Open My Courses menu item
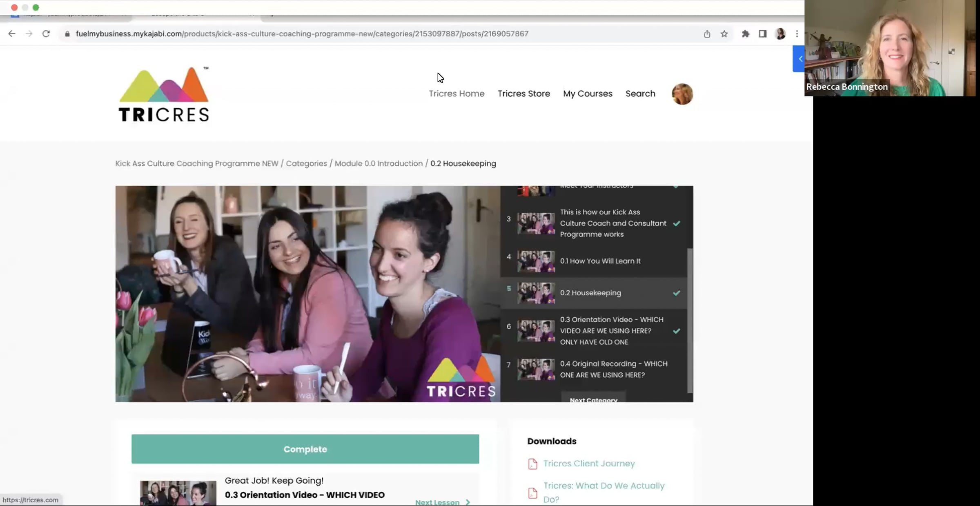The height and width of the screenshot is (506, 980). (x=588, y=94)
